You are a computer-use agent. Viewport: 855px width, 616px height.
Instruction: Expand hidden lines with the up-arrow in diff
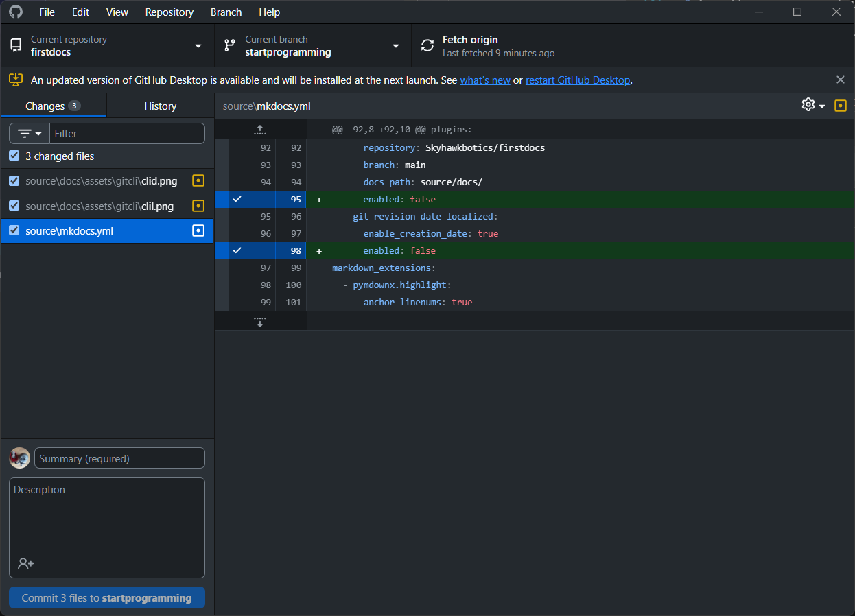click(259, 129)
